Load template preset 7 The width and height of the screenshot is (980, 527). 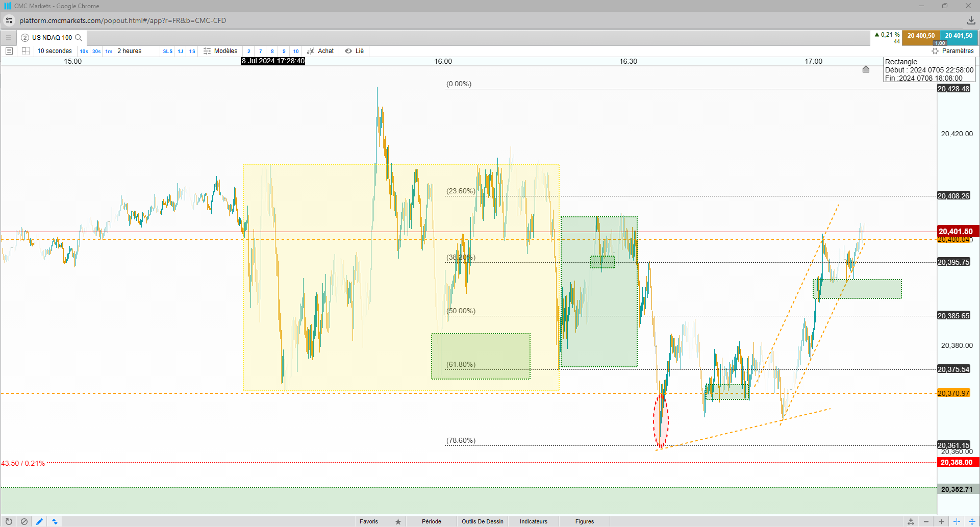point(260,51)
